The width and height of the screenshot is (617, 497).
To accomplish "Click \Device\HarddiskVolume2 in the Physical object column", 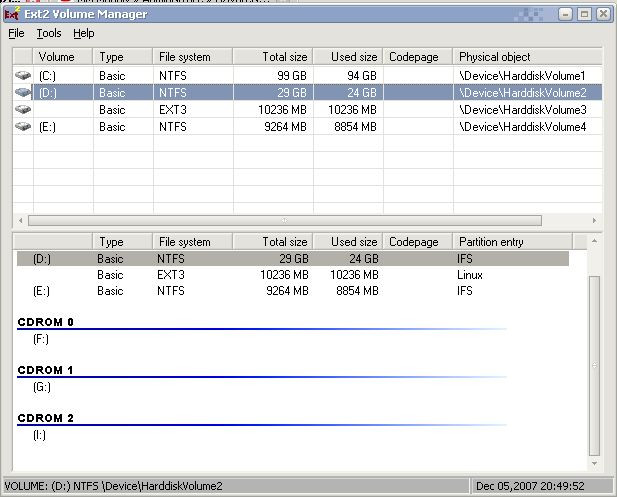I will pyautogui.click(x=523, y=93).
